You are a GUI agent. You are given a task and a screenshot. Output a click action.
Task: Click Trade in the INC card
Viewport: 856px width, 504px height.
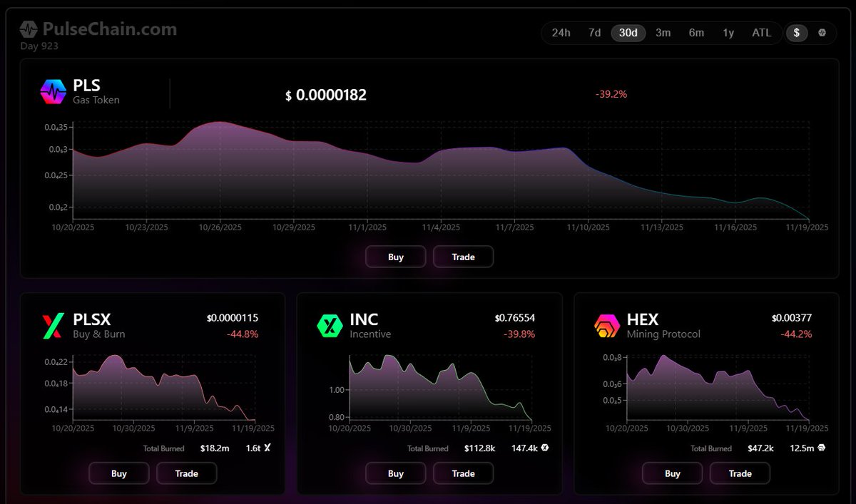click(463, 473)
